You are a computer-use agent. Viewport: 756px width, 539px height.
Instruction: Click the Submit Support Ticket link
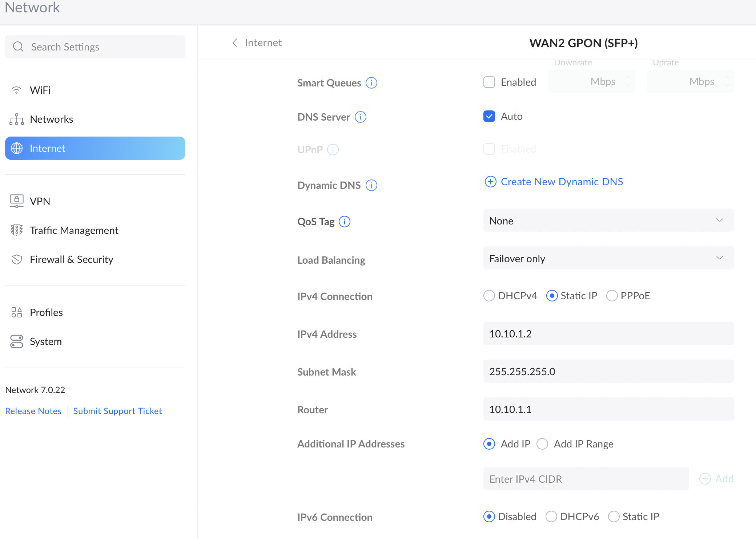click(x=117, y=411)
